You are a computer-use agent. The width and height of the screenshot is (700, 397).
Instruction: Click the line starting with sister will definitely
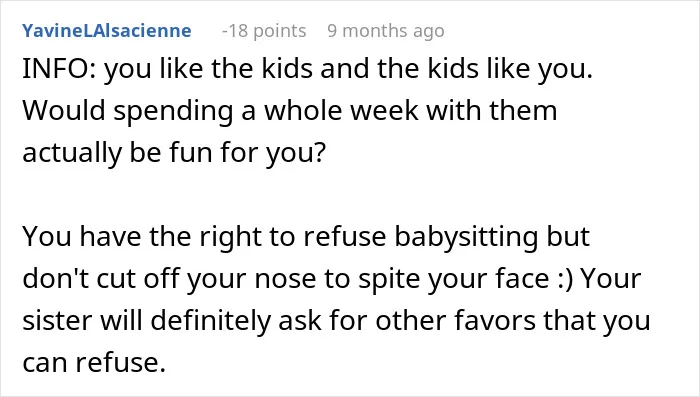336,320
